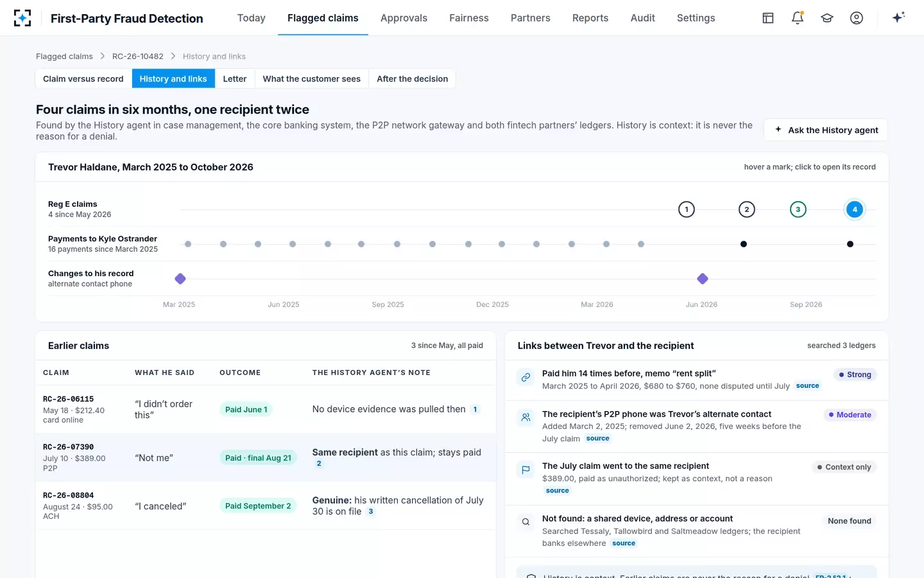This screenshot has height=578, width=924.
Task: Click the record-change diamond near Mar 2025
Action: click(x=180, y=279)
